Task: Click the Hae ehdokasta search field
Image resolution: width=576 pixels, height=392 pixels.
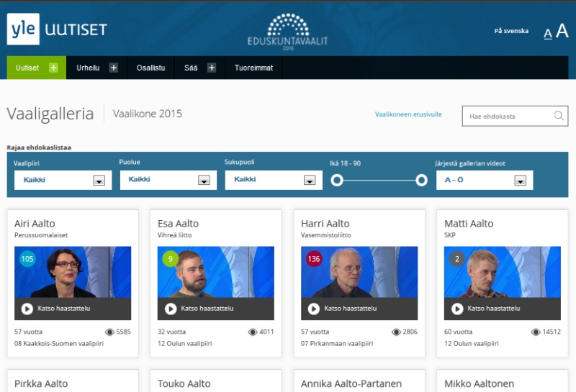Action: tap(508, 116)
